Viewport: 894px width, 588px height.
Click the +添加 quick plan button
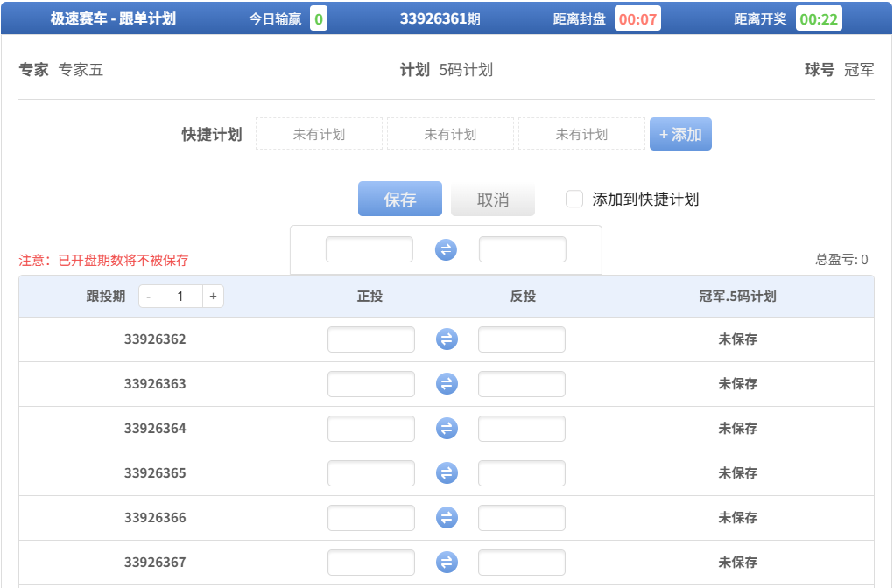pyautogui.click(x=680, y=133)
